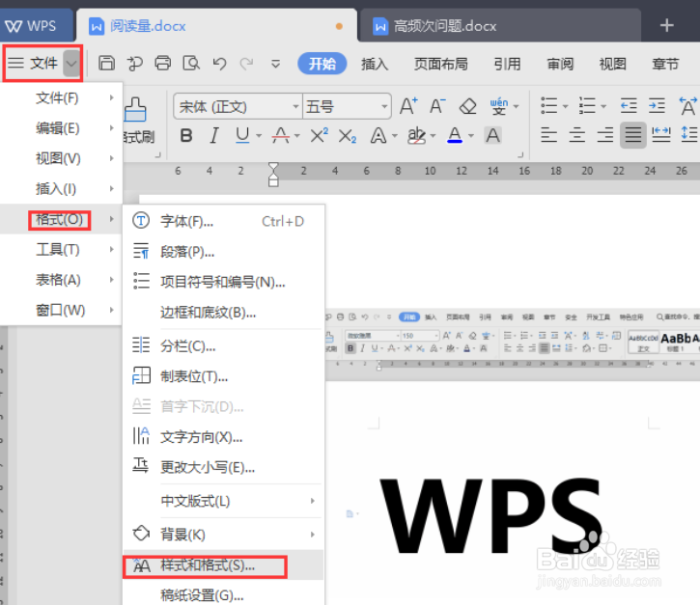Click the Format Painter brush icon
This screenshot has width=700, height=605.
point(135,110)
